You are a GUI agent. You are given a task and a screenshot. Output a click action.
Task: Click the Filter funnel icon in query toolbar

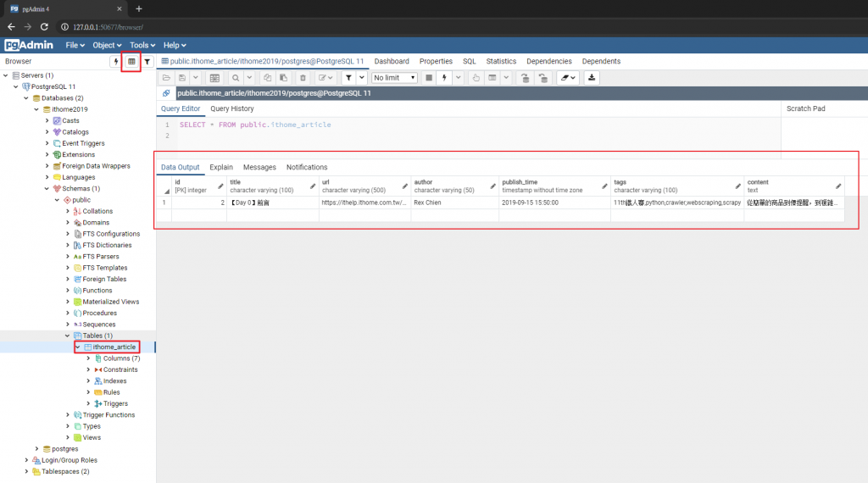(x=348, y=78)
